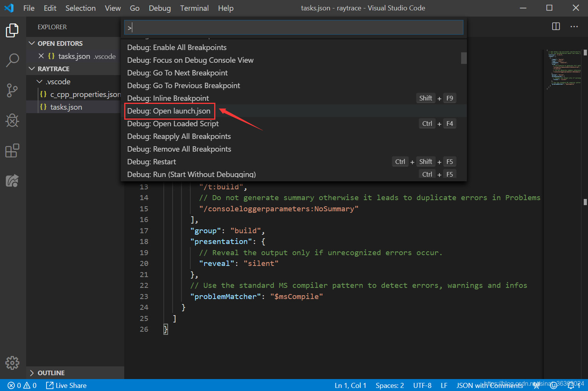
Task: Close tasks.json in Open Editors
Action: click(x=41, y=56)
